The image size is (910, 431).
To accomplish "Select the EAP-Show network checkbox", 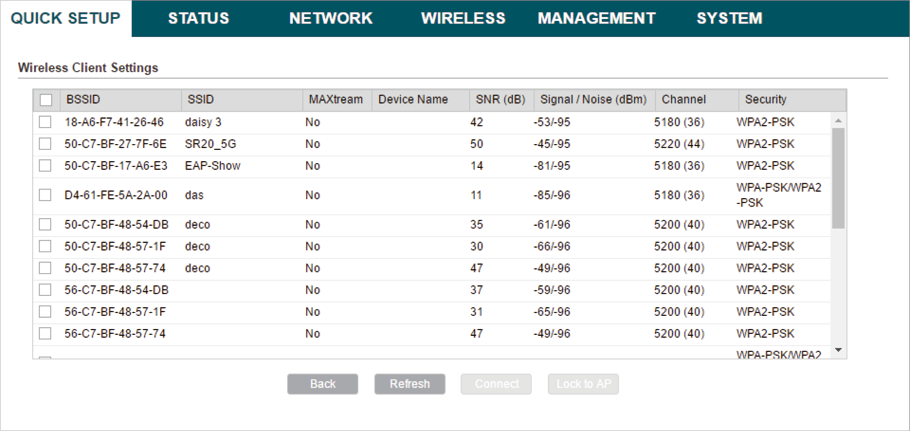I will pyautogui.click(x=45, y=166).
